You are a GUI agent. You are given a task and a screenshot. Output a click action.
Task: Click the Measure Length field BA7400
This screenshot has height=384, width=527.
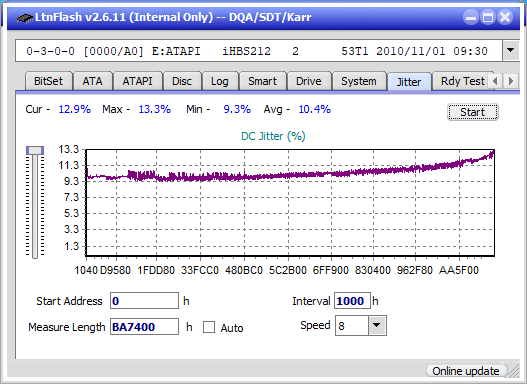pos(144,327)
